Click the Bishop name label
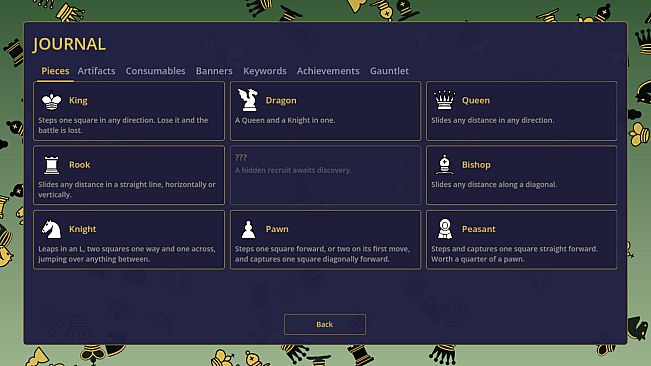651x366 pixels. [x=476, y=165]
